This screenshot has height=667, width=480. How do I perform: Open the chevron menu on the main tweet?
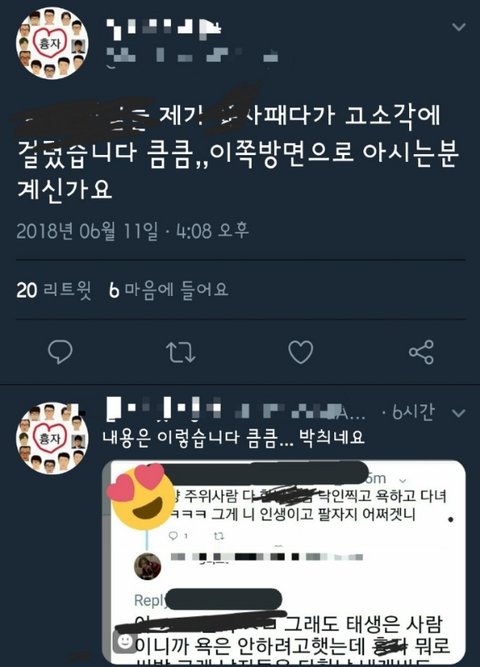(x=458, y=27)
